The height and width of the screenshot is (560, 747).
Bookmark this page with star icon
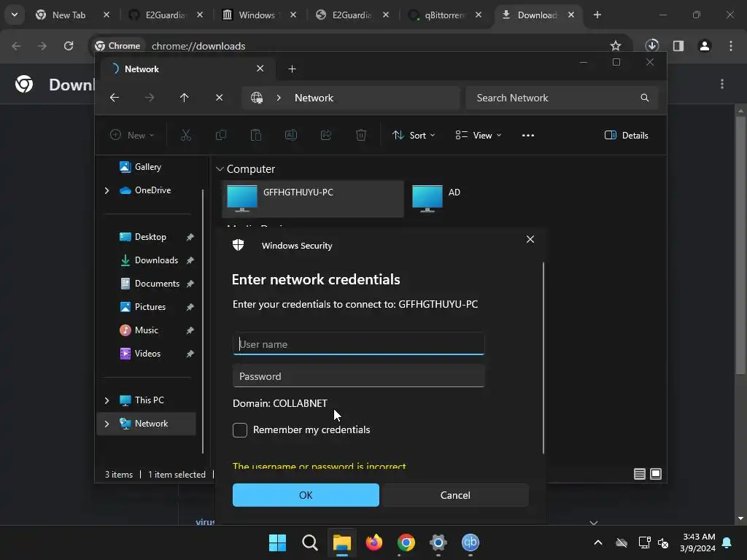coord(616,46)
